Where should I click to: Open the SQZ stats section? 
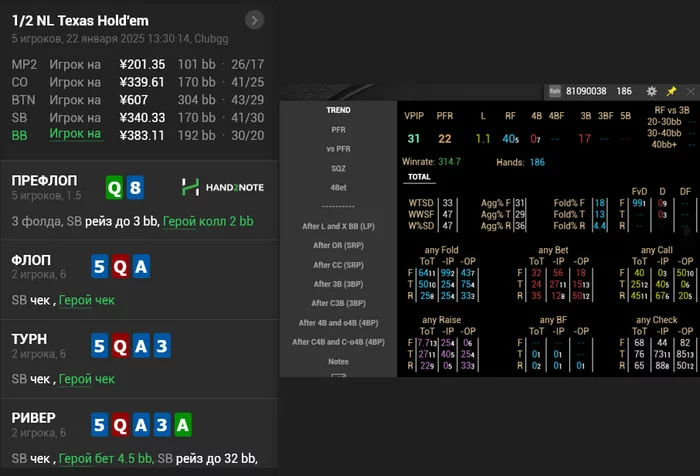338,168
